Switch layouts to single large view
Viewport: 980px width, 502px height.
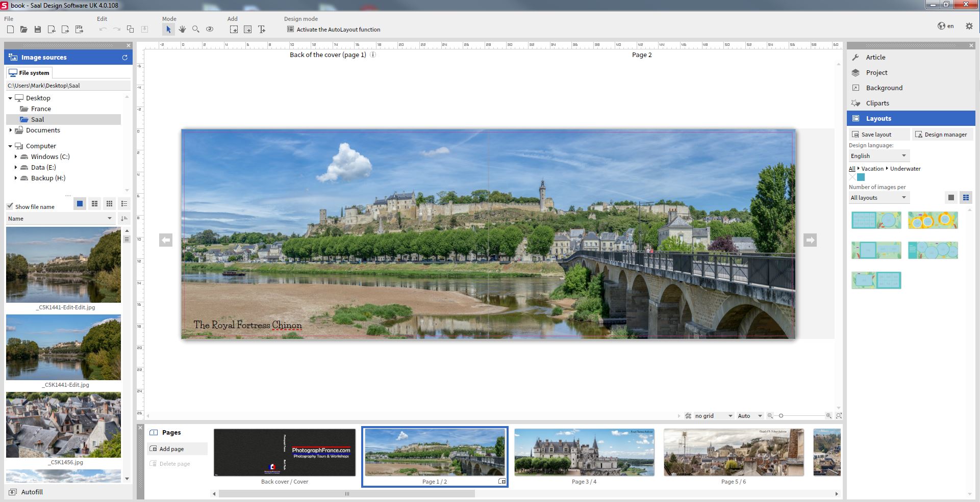coord(951,198)
